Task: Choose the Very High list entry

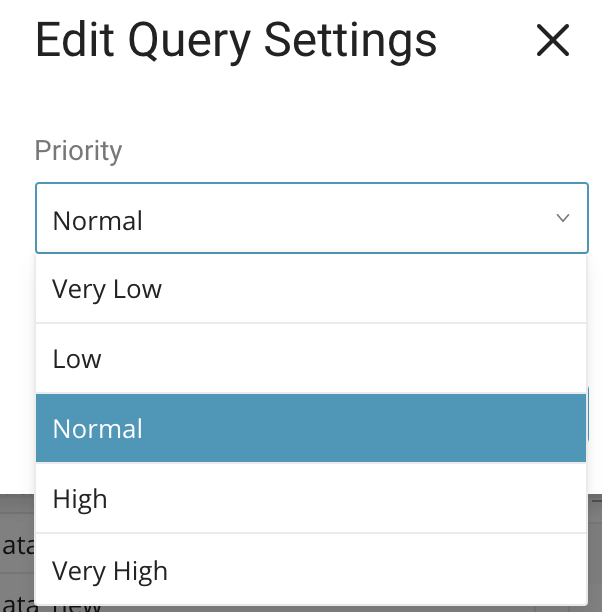Action: pyautogui.click(x=110, y=571)
